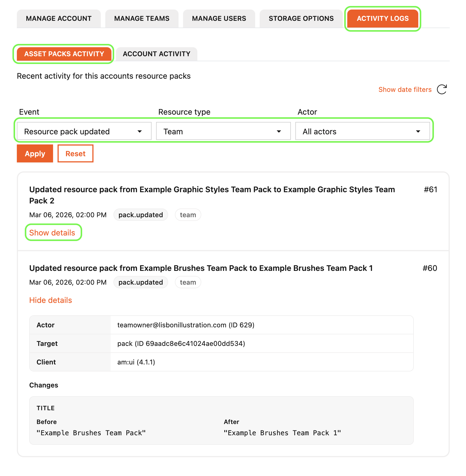This screenshot has width=466, height=476.
Task: Show details for log entry #61
Action: (52, 233)
